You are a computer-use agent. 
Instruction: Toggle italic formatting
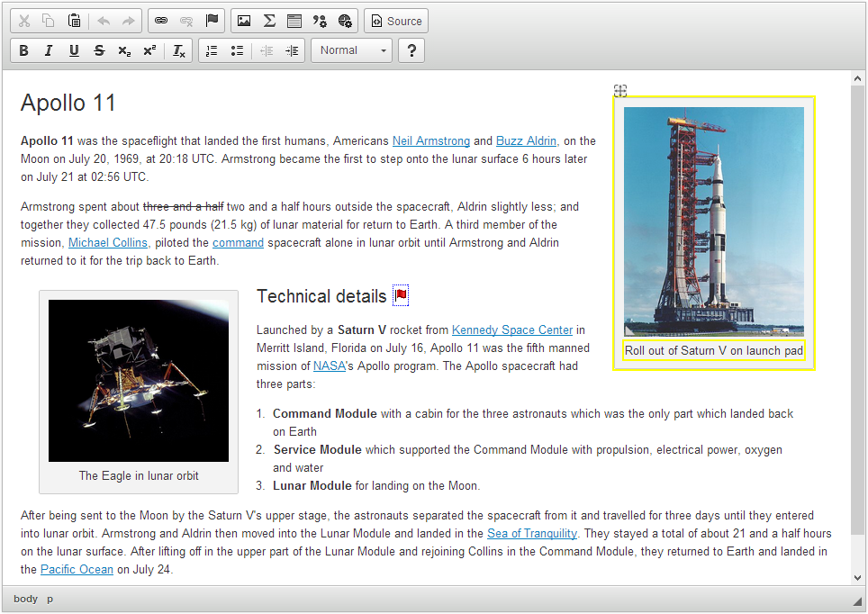49,50
